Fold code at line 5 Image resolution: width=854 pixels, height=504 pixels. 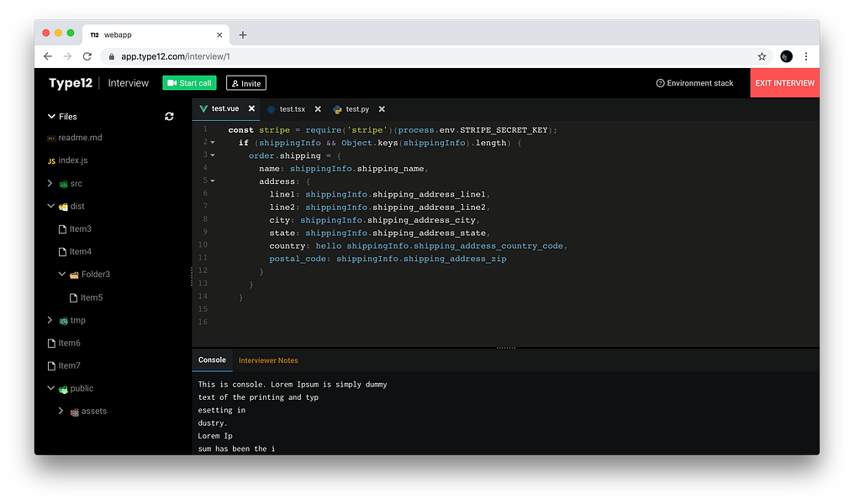[x=213, y=181]
